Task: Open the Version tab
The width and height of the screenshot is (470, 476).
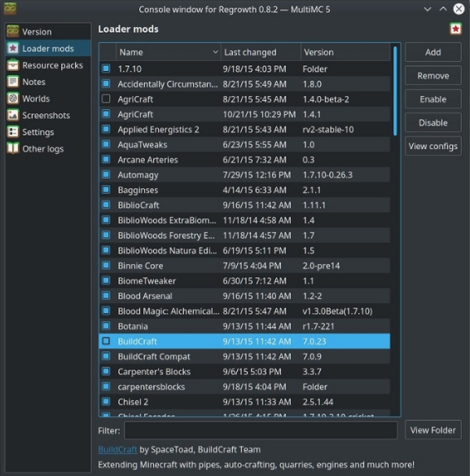Action: pyautogui.click(x=48, y=32)
